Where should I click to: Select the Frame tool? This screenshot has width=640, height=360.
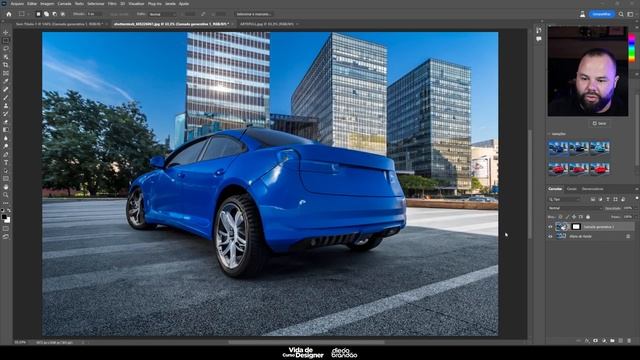[6, 73]
